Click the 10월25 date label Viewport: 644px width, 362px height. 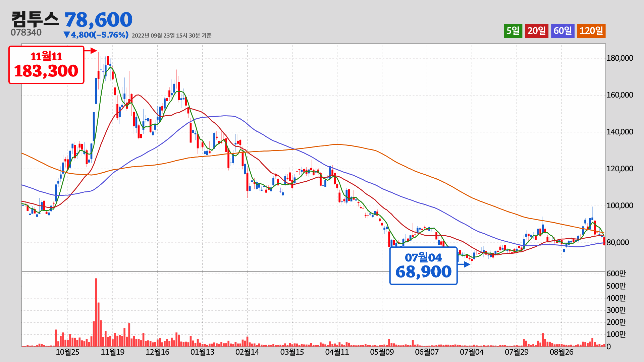pyautogui.click(x=67, y=352)
